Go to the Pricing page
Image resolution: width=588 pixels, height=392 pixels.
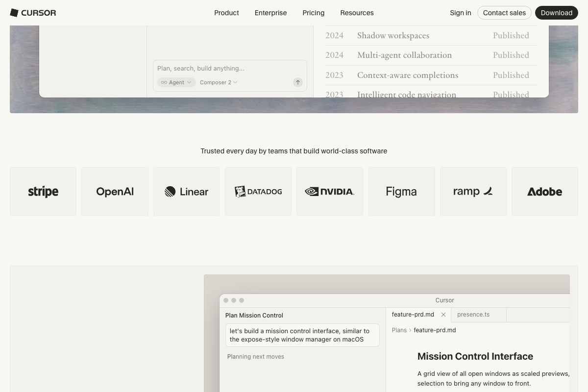[313, 13]
